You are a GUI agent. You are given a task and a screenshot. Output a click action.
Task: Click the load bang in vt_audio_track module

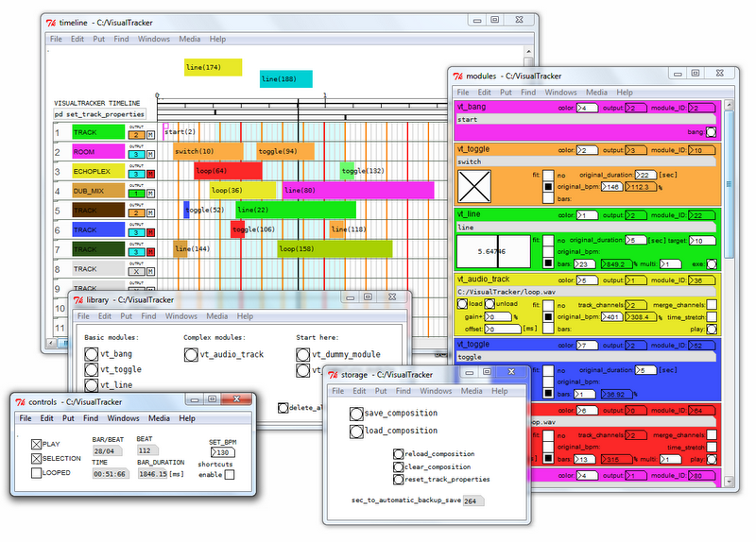(462, 304)
